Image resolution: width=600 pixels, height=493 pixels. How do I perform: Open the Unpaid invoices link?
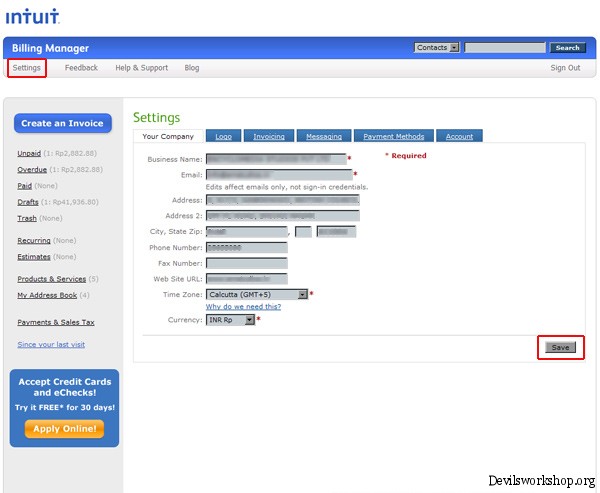pos(29,153)
